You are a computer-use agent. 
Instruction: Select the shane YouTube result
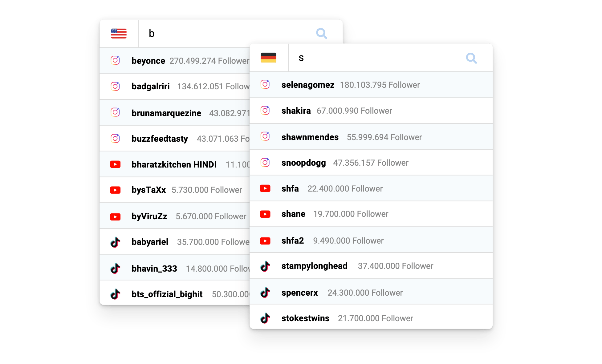293,214
